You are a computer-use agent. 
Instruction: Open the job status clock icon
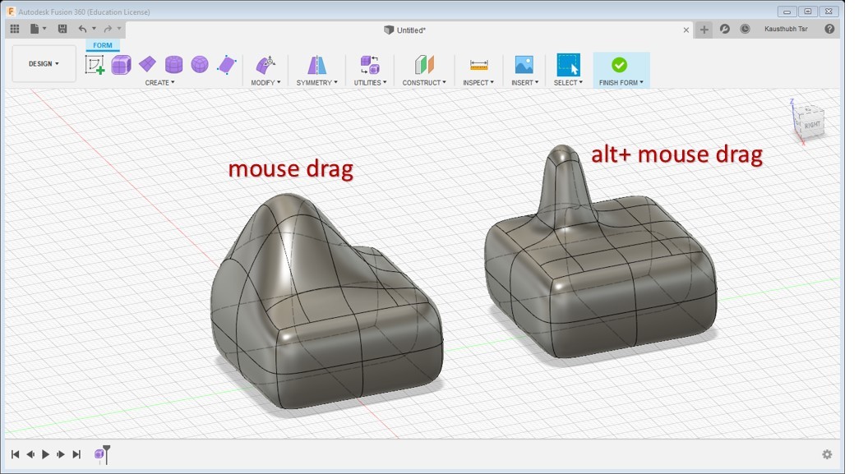pos(745,29)
